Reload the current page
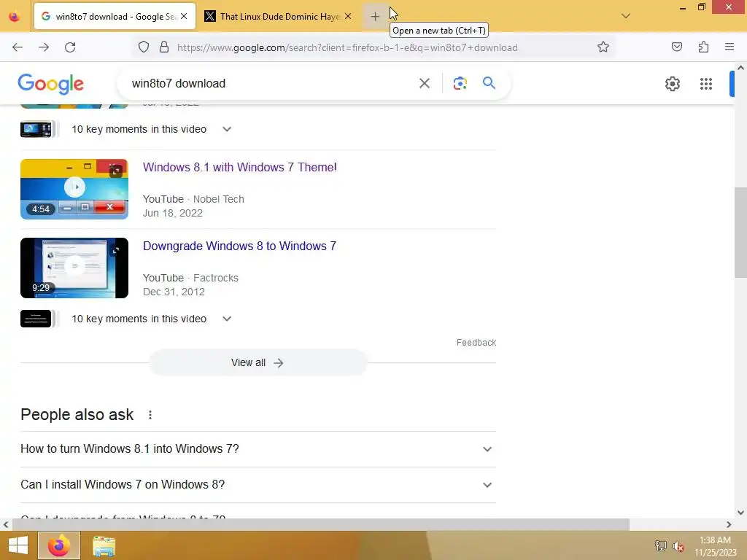 point(70,47)
